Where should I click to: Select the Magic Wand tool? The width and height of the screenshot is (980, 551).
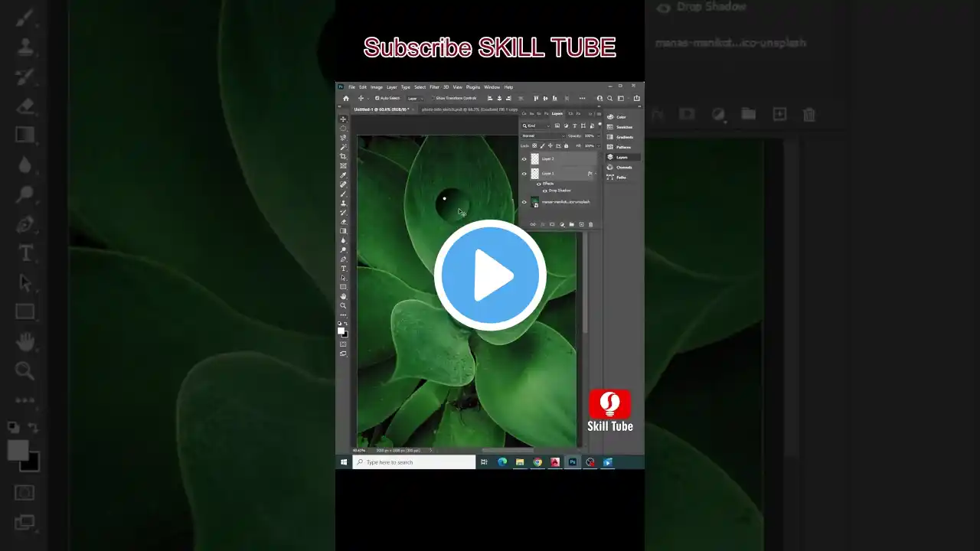tap(343, 147)
